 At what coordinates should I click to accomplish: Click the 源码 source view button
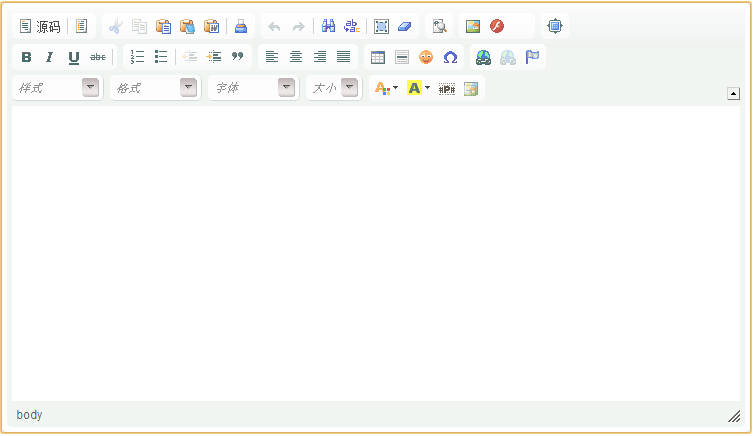tap(40, 27)
